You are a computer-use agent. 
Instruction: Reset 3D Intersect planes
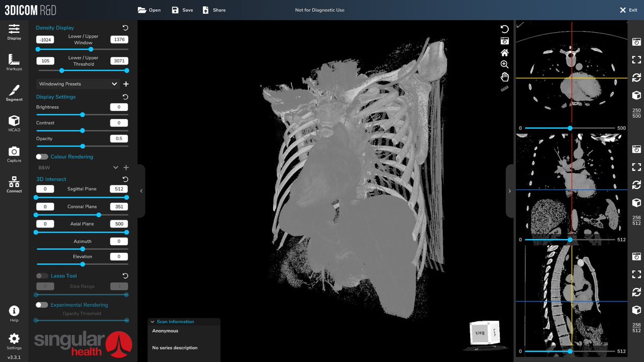coord(125,179)
